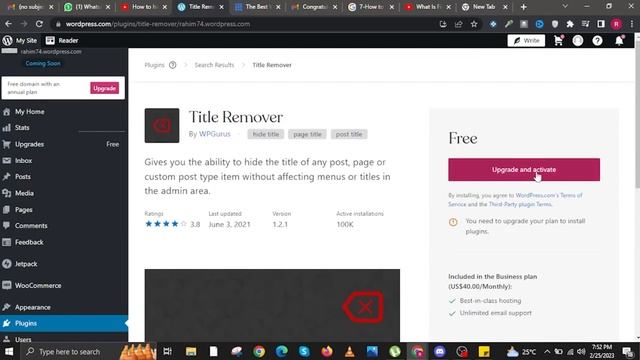Click the taskbar search box
Screen dimensions: 640x360
[x=88, y=351]
